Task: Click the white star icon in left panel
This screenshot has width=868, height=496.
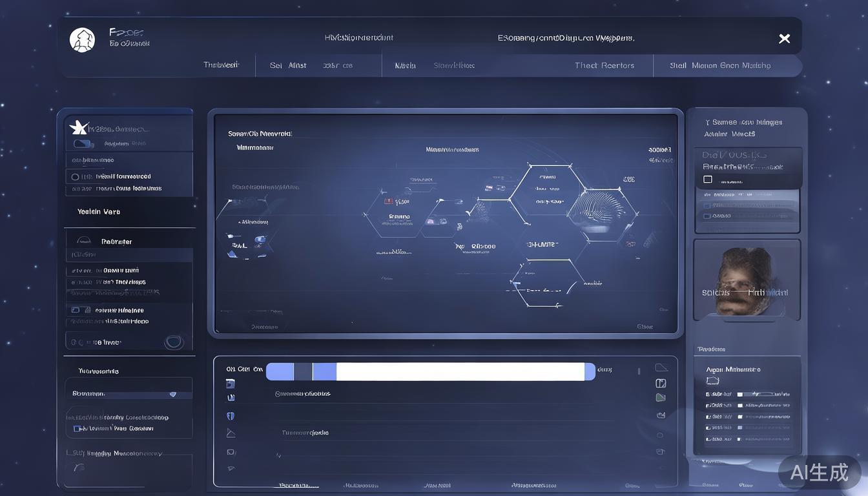Action: pyautogui.click(x=78, y=127)
